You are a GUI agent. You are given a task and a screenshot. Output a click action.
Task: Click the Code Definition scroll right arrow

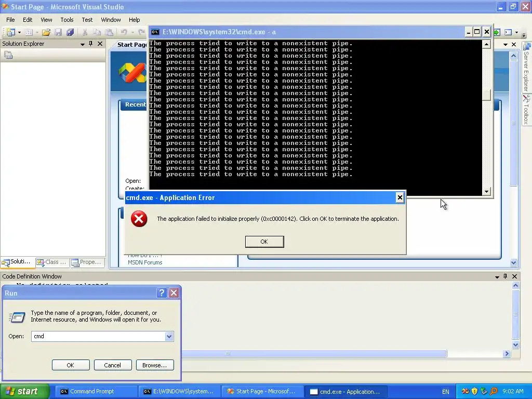click(507, 353)
